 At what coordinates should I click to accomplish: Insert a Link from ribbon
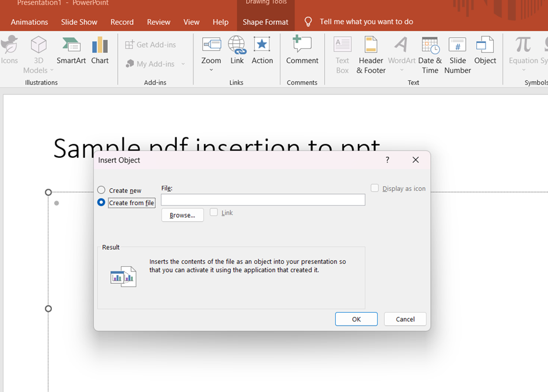(237, 50)
